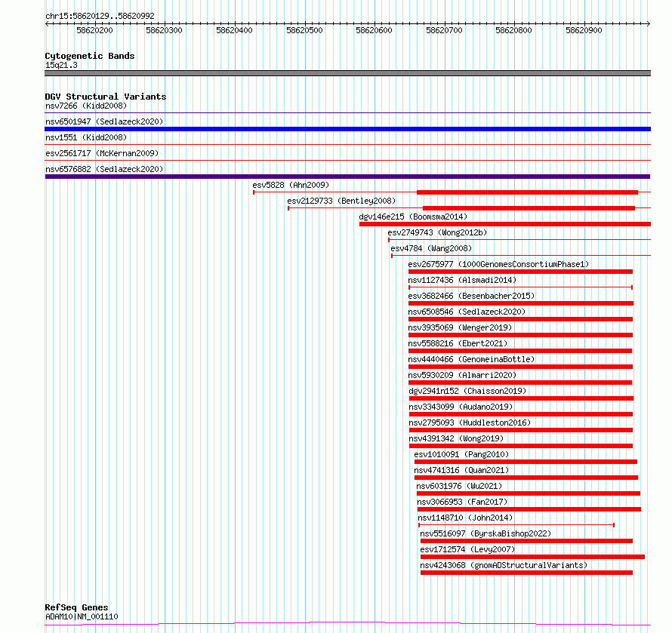Open nsv1127436 (Alsmadi2014) variant
Screen dimensions: 672x633
pos(462,280)
